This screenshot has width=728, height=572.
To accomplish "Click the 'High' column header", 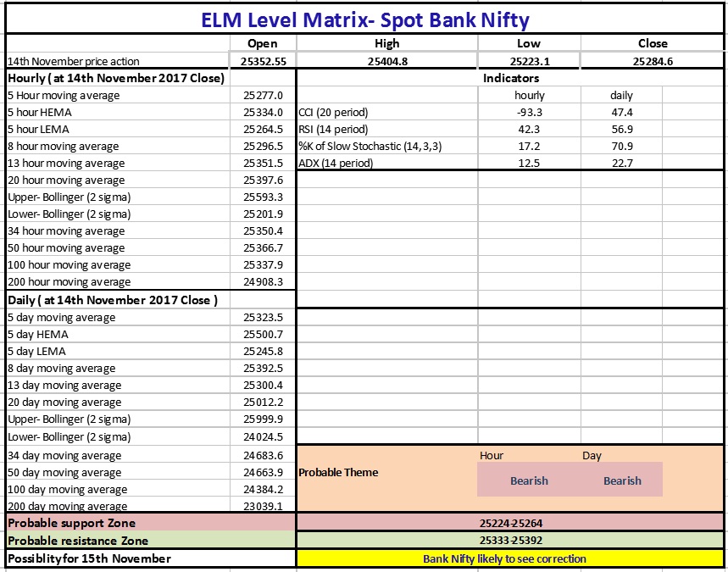I will (386, 43).
